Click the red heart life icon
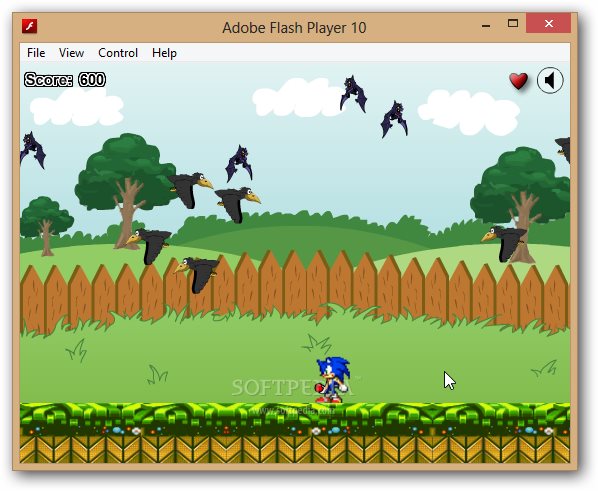This screenshot has width=598, height=491. pyautogui.click(x=519, y=81)
